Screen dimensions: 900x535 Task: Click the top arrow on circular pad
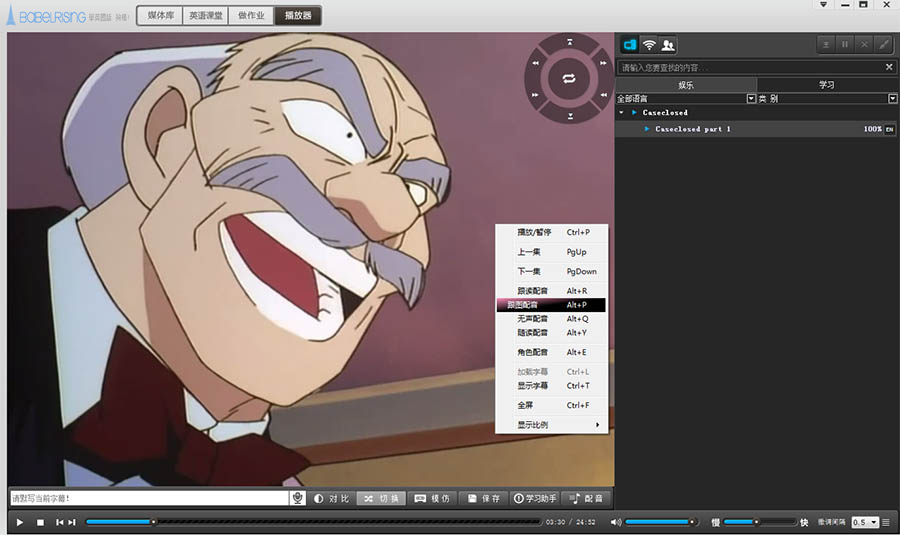(569, 42)
